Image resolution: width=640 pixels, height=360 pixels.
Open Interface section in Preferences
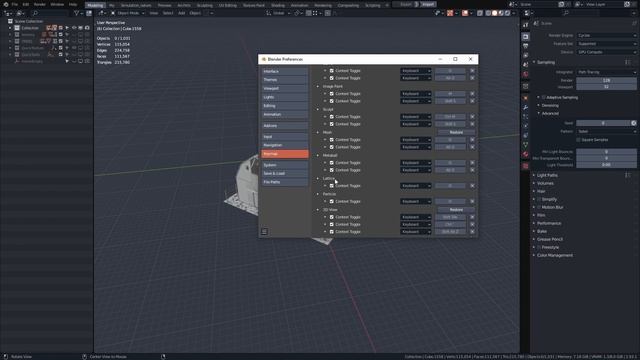click(x=284, y=71)
